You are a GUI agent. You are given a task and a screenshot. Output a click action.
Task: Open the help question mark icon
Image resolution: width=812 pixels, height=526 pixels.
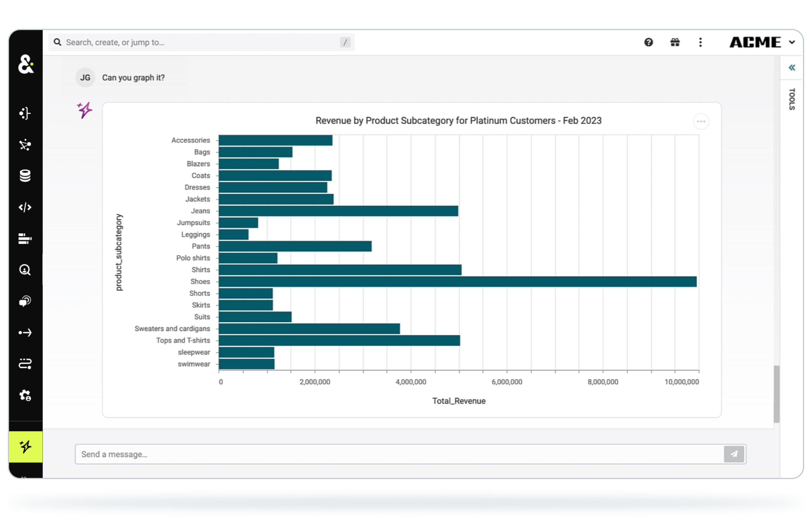pos(648,42)
